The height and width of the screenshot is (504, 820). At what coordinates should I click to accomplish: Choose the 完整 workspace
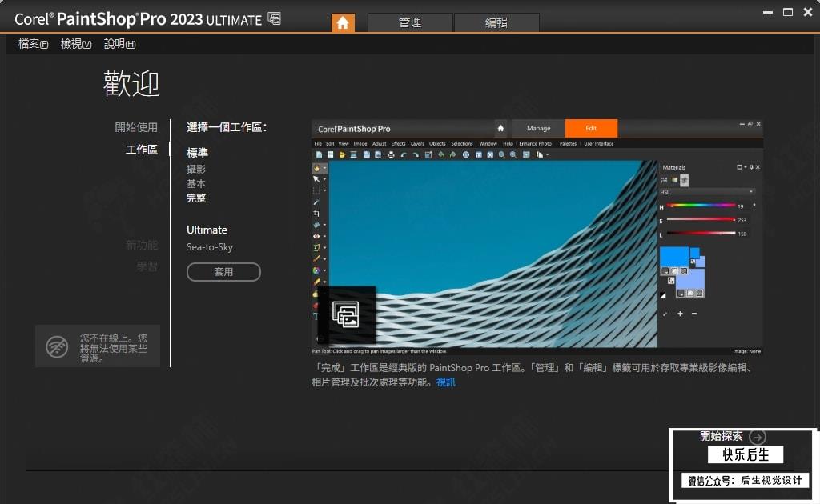click(x=196, y=198)
